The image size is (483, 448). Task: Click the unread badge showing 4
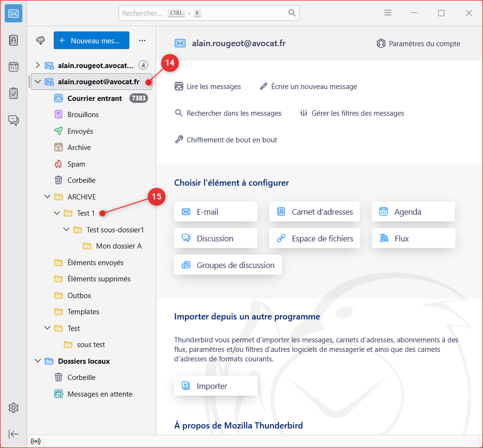pyautogui.click(x=143, y=65)
